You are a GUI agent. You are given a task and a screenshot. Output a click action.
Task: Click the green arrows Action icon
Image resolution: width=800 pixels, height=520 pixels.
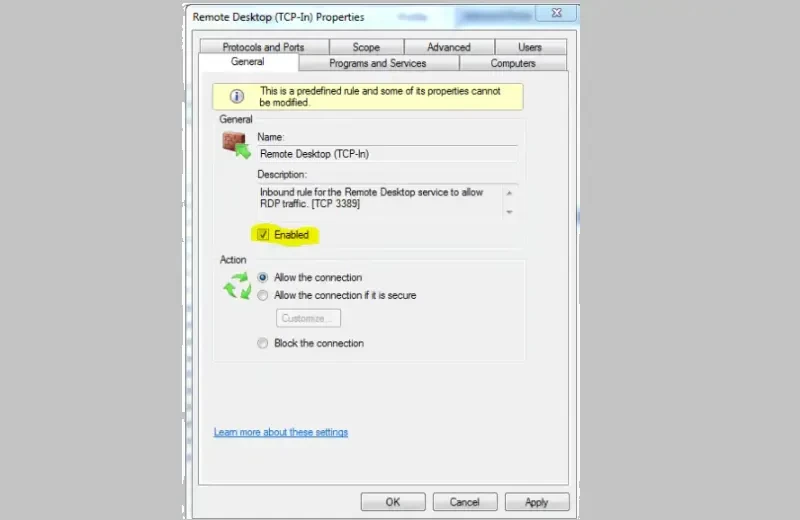coord(237,286)
